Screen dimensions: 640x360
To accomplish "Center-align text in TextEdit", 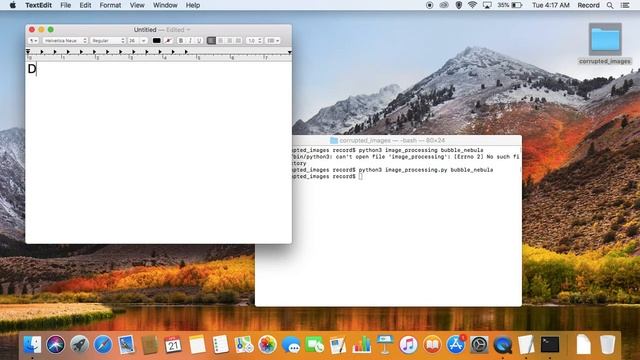I will (220, 41).
